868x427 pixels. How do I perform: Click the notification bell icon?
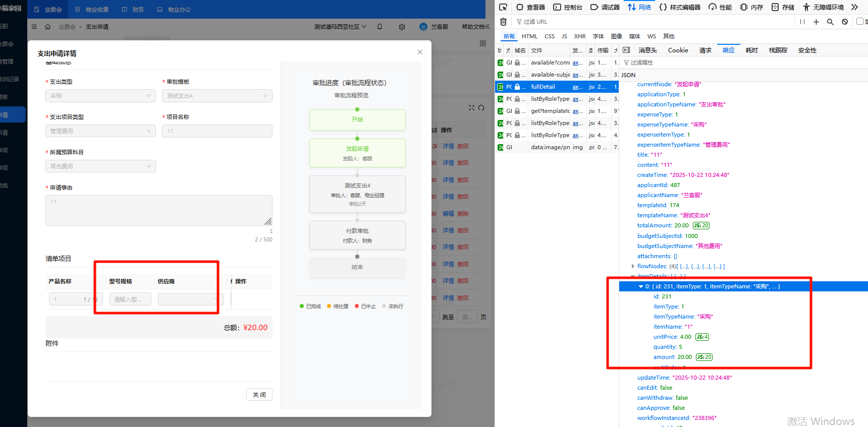379,27
